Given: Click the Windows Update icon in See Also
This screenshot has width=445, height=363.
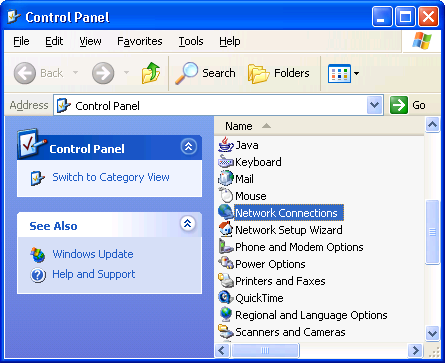Looking at the screenshot, I should click(x=38, y=255).
